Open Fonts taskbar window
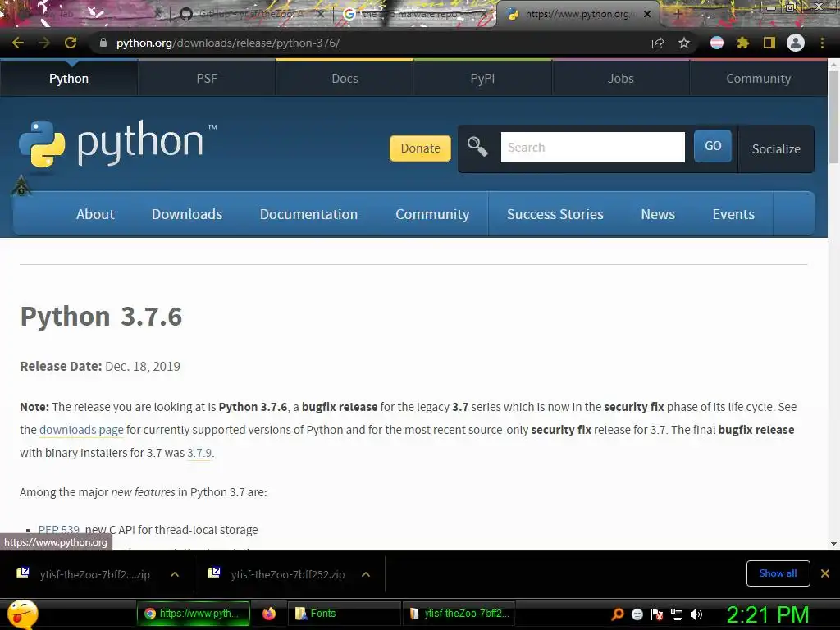Image resolution: width=840 pixels, height=630 pixels. (x=345, y=614)
